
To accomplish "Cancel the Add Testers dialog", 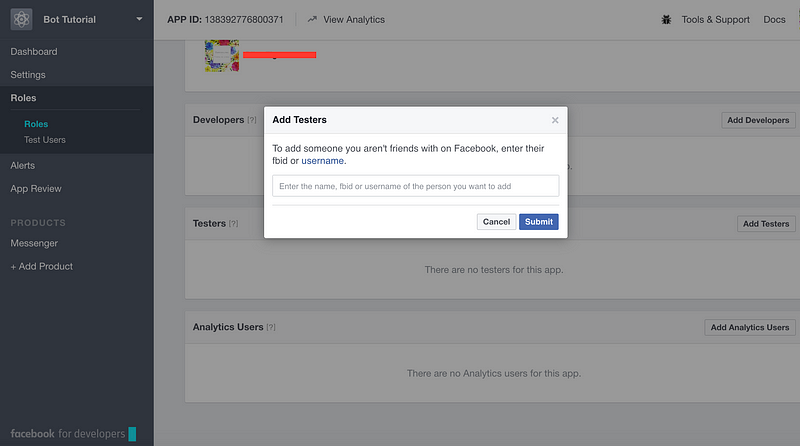I will click(496, 221).
